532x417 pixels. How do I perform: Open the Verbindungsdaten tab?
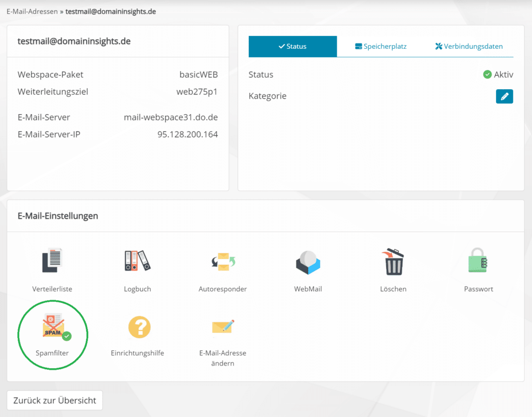coord(469,46)
